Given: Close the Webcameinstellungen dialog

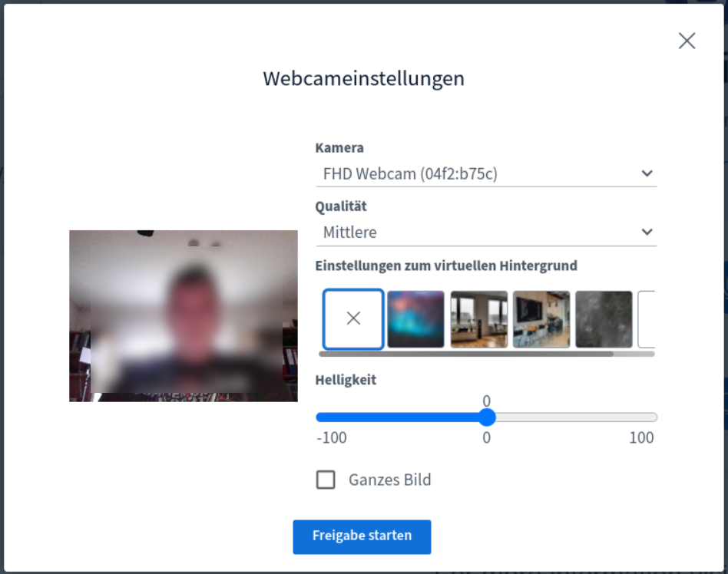Looking at the screenshot, I should tap(687, 41).
